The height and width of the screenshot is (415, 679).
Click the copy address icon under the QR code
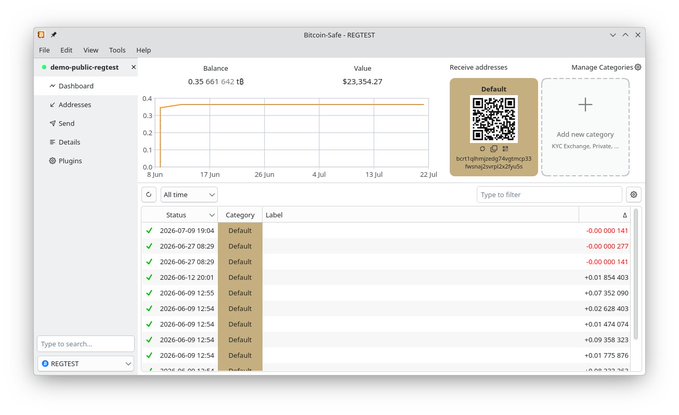pyautogui.click(x=494, y=149)
